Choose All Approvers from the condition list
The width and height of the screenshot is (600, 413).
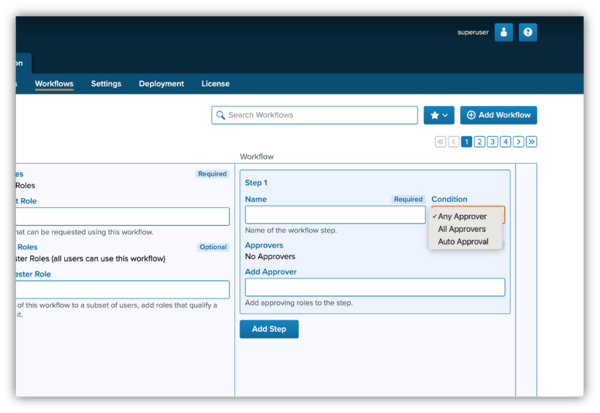pyautogui.click(x=462, y=229)
